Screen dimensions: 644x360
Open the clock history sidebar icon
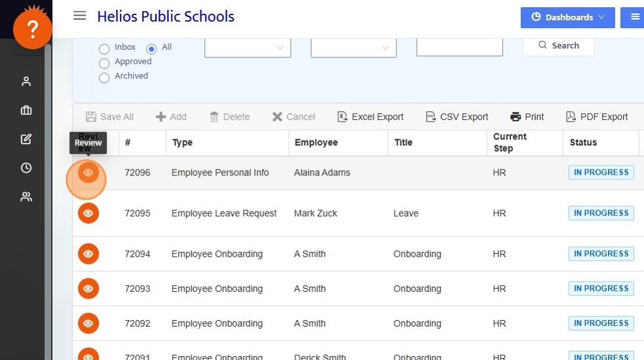[x=26, y=168]
